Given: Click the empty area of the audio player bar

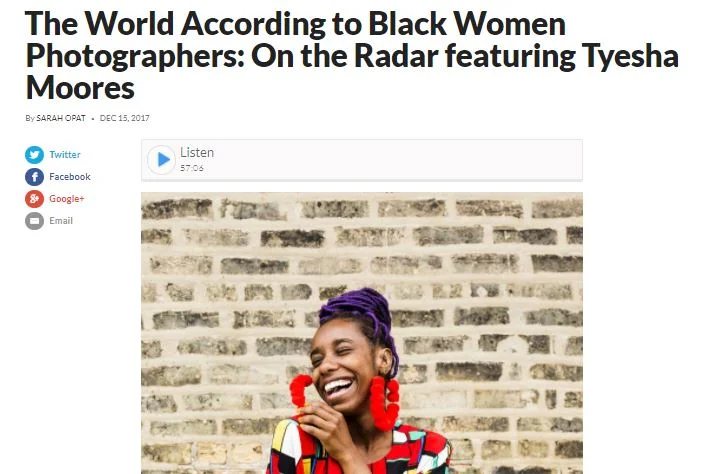Looking at the screenshot, I should tap(395, 160).
